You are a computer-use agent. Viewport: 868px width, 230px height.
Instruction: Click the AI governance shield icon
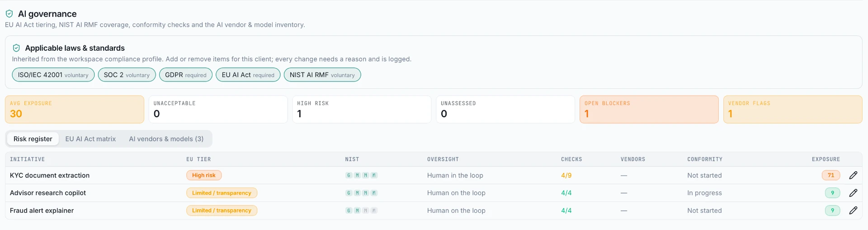point(9,14)
